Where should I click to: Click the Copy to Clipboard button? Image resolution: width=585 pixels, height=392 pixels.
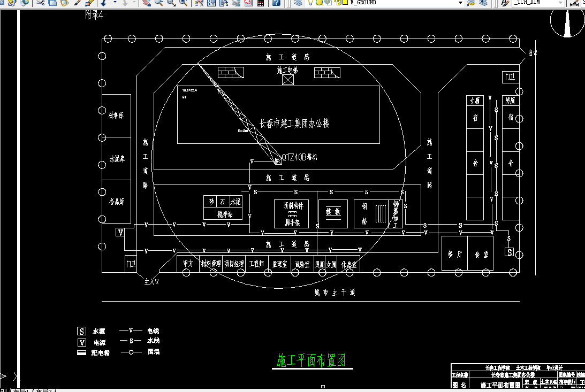tap(52, 4)
